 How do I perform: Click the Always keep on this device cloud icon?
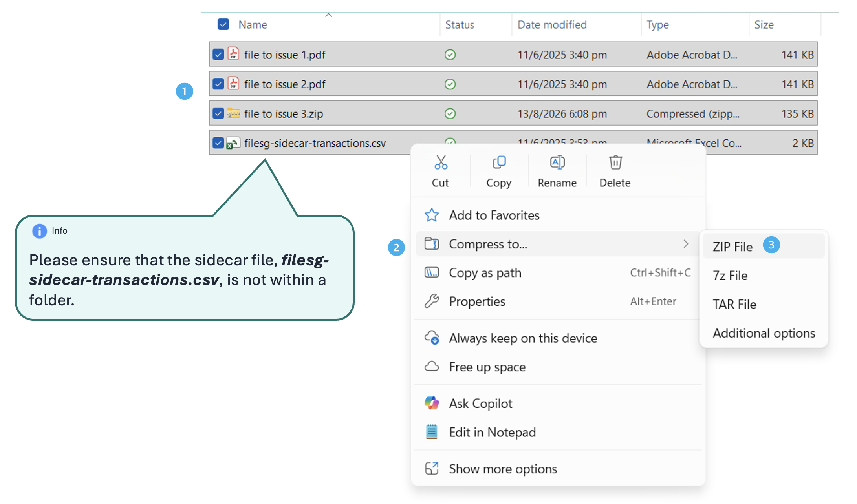[x=432, y=338]
